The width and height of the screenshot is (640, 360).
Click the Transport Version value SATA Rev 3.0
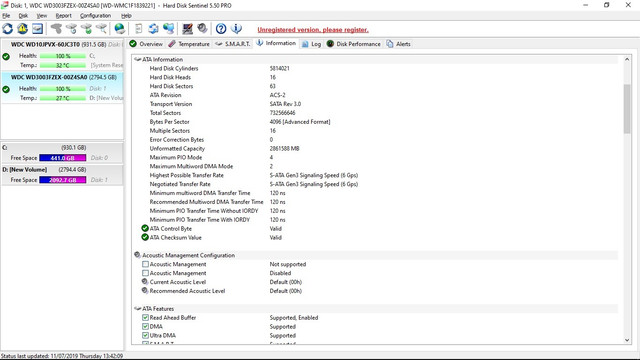285,104
